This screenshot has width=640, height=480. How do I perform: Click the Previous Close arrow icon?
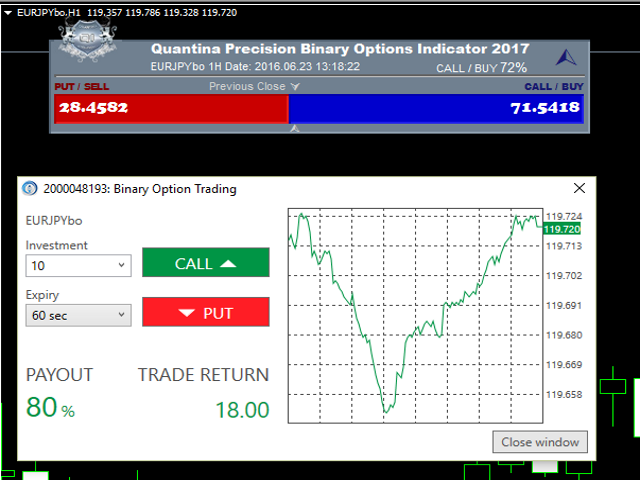[295, 87]
